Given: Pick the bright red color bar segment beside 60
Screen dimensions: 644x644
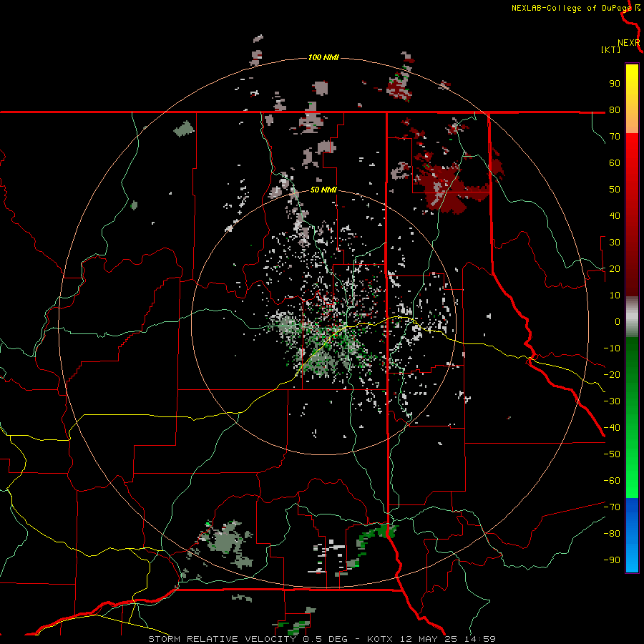Looking at the screenshot, I should (x=632, y=163).
